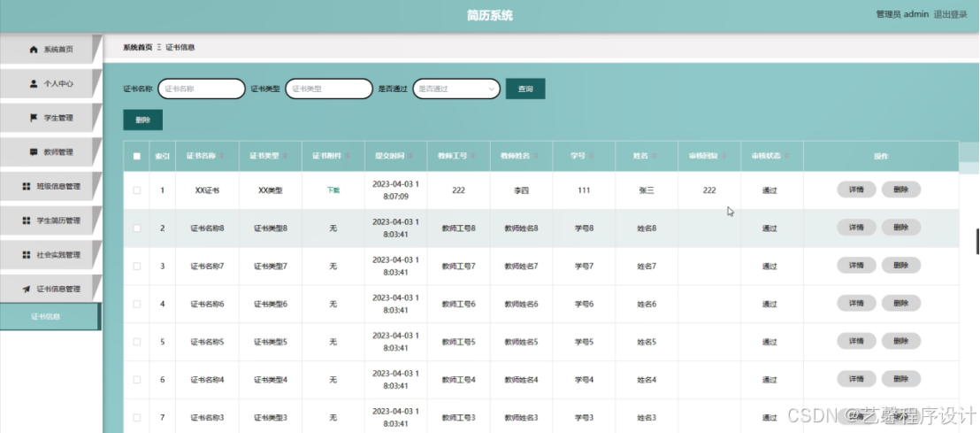980x433 pixels.
Task: Check the box for row 证书名称5
Action: click(x=137, y=342)
